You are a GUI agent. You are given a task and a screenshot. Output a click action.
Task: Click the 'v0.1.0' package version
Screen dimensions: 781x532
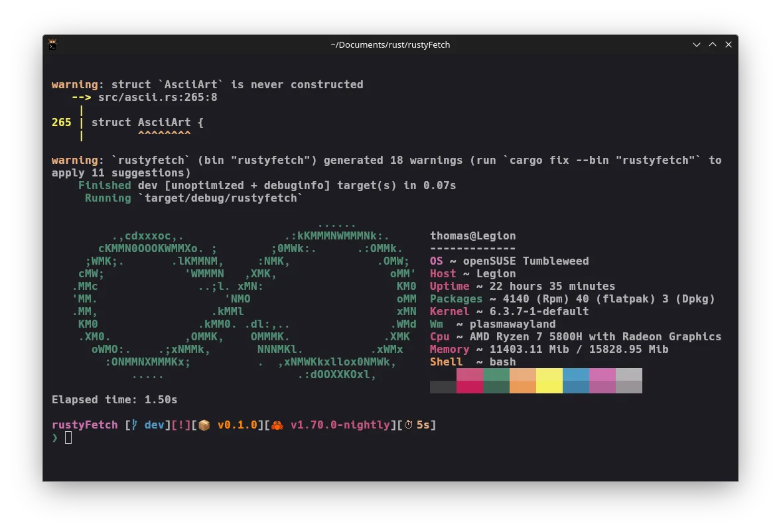click(x=237, y=425)
